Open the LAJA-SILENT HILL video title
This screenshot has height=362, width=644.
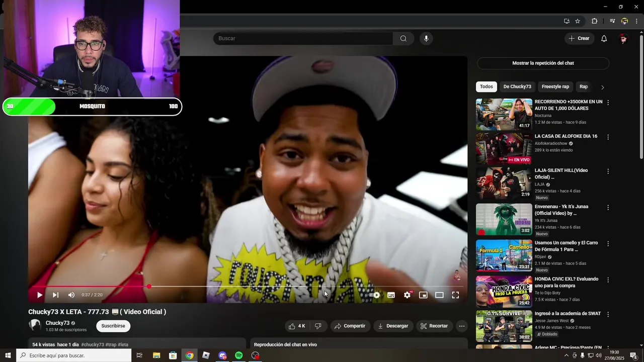pyautogui.click(x=561, y=174)
